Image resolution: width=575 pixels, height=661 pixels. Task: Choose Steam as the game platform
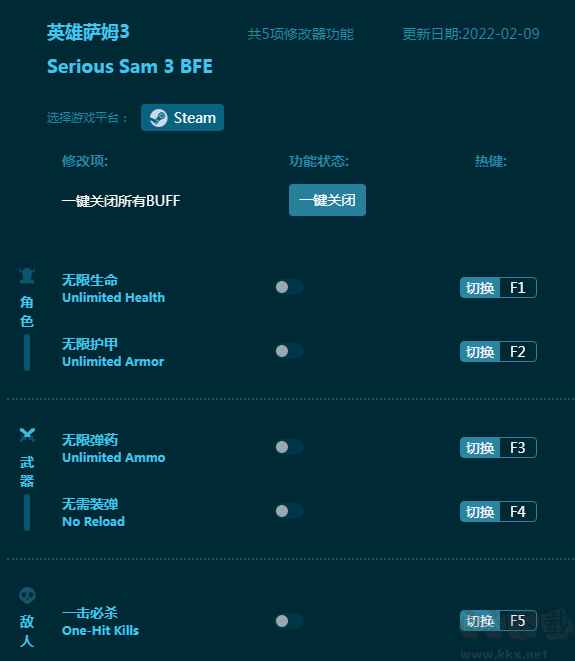click(182, 118)
